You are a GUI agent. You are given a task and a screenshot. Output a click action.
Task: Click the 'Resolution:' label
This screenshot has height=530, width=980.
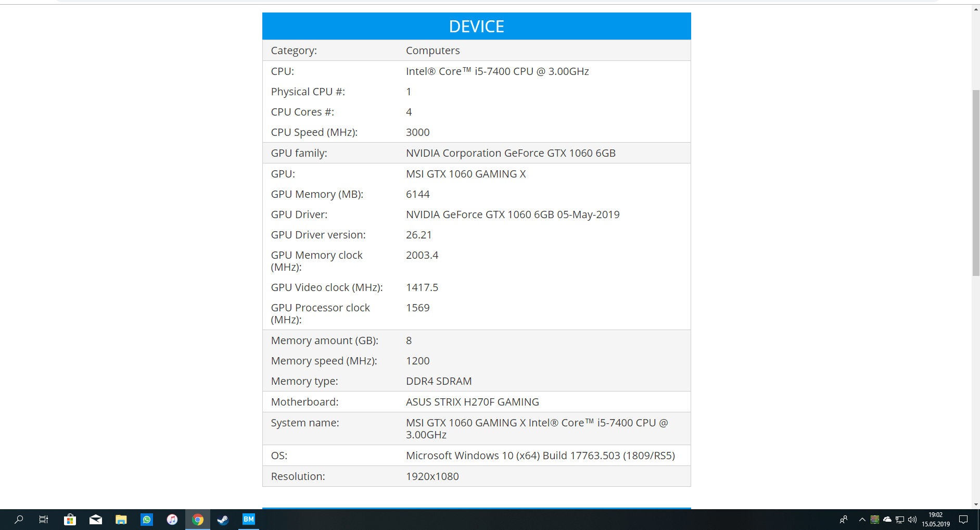[x=298, y=476]
